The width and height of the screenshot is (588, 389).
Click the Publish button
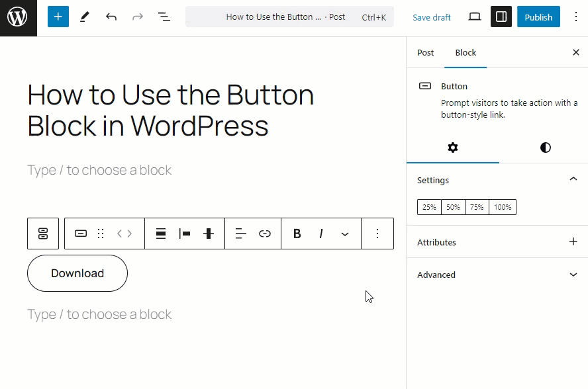pyautogui.click(x=538, y=17)
